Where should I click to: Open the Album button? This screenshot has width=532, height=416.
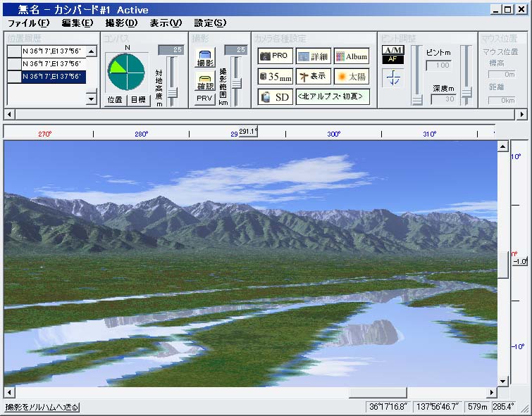tap(351, 56)
